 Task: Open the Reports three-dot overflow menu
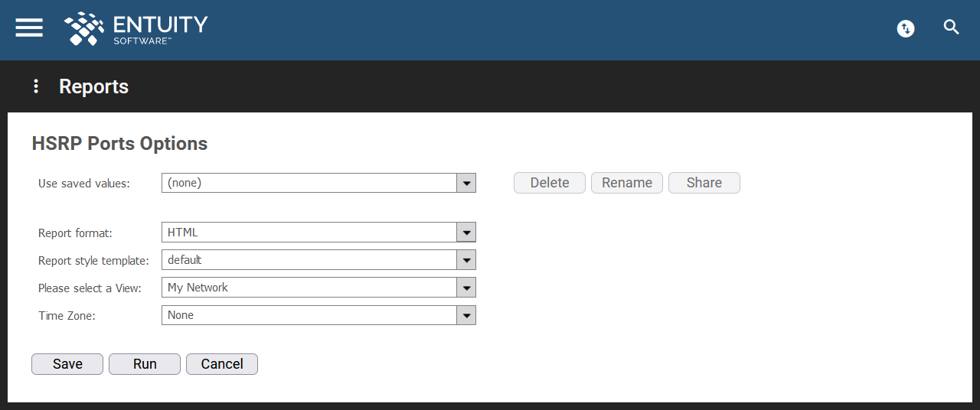tap(35, 86)
